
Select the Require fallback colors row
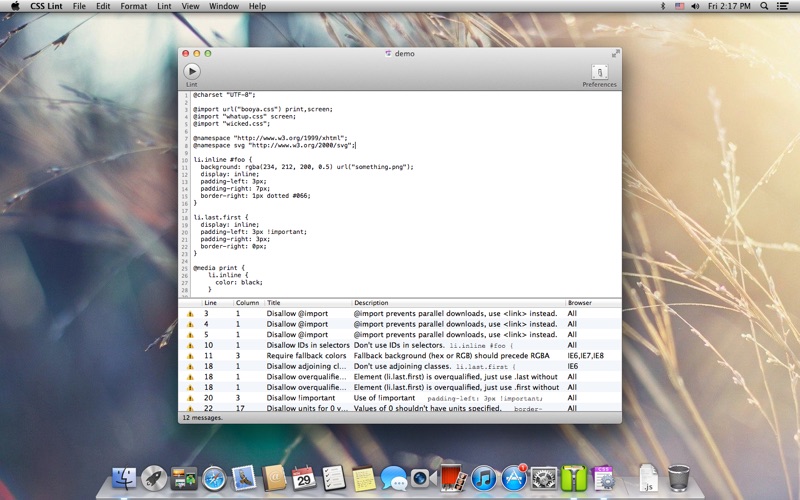tap(307, 356)
